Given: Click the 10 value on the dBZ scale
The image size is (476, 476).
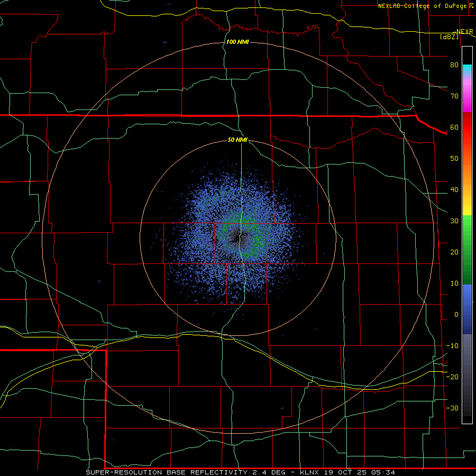Looking at the screenshot, I should (x=454, y=283).
